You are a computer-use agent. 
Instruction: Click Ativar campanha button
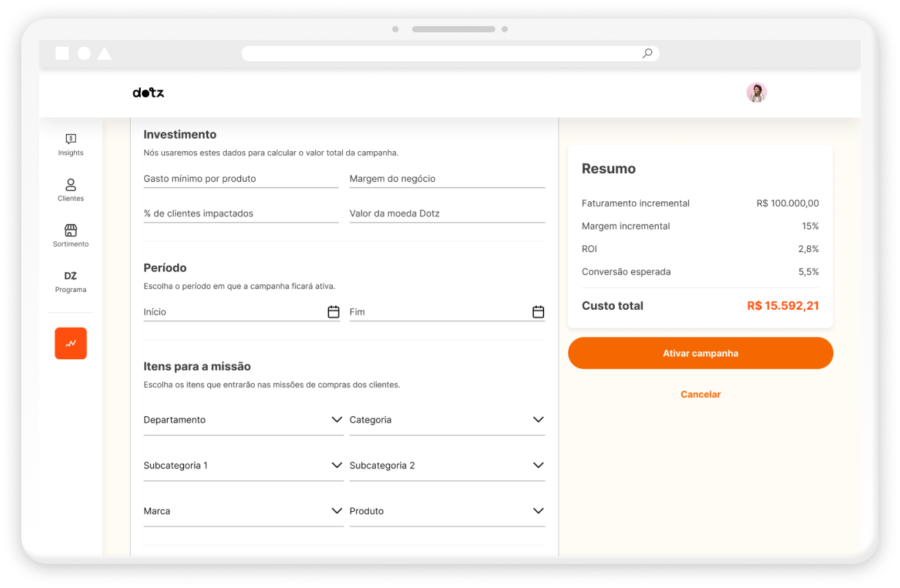[701, 353]
